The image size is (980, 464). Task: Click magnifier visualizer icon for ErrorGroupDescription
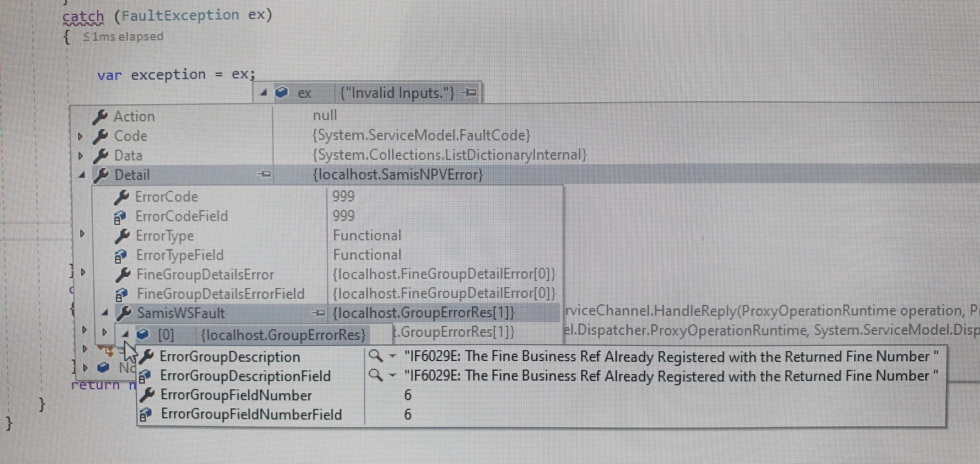click(x=375, y=356)
